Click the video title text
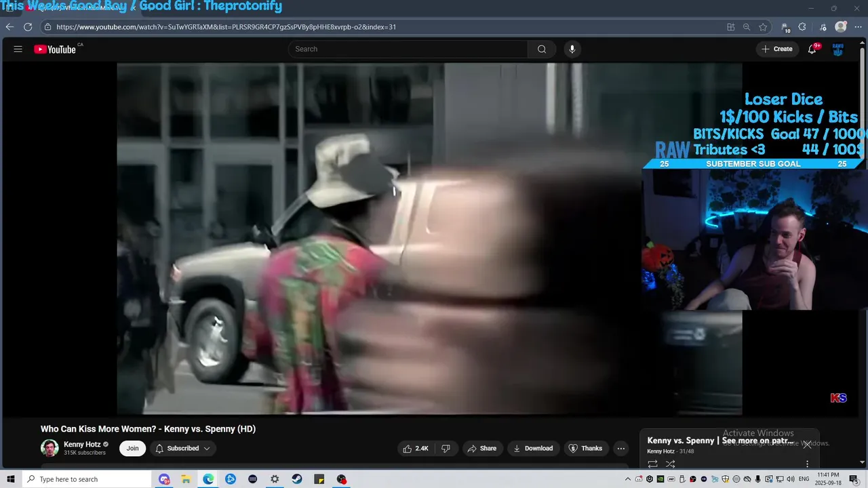The height and width of the screenshot is (488, 868). coord(148,429)
